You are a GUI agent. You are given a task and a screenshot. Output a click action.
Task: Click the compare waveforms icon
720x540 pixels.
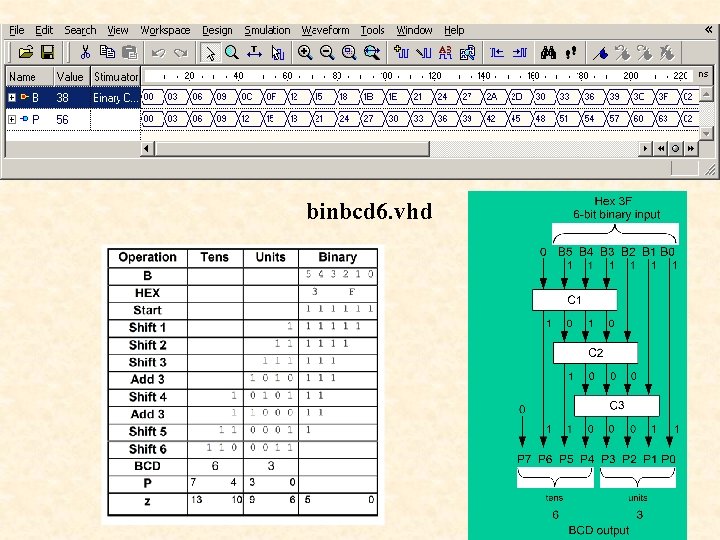[467, 52]
